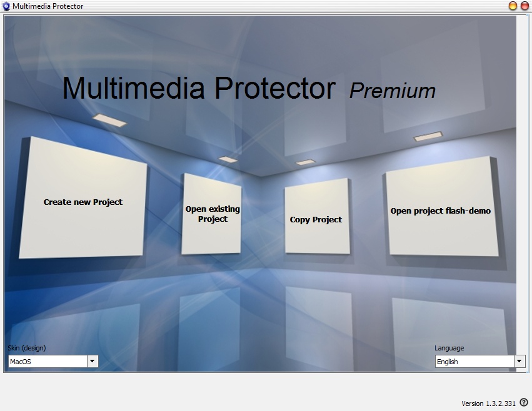Open the Create new Project panel
The height and width of the screenshot is (411, 532).
coord(83,202)
